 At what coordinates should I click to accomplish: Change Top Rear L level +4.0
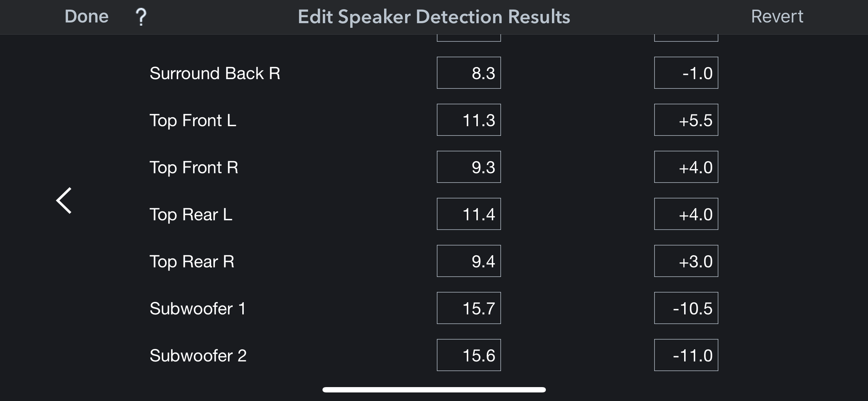[686, 214]
